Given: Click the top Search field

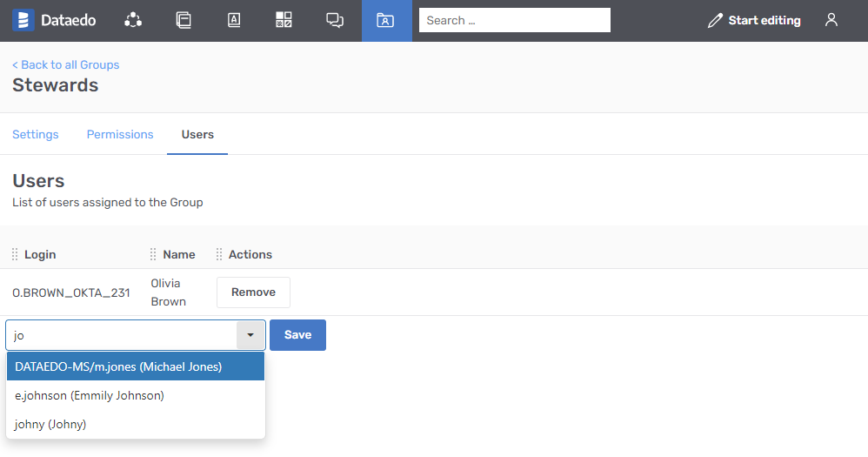Looking at the screenshot, I should click(514, 20).
